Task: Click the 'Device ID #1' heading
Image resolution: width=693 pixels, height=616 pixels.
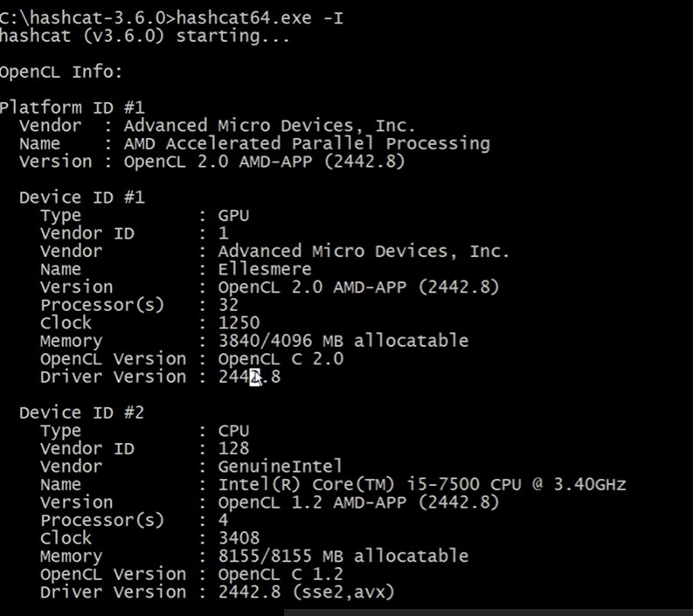Action: tap(82, 197)
